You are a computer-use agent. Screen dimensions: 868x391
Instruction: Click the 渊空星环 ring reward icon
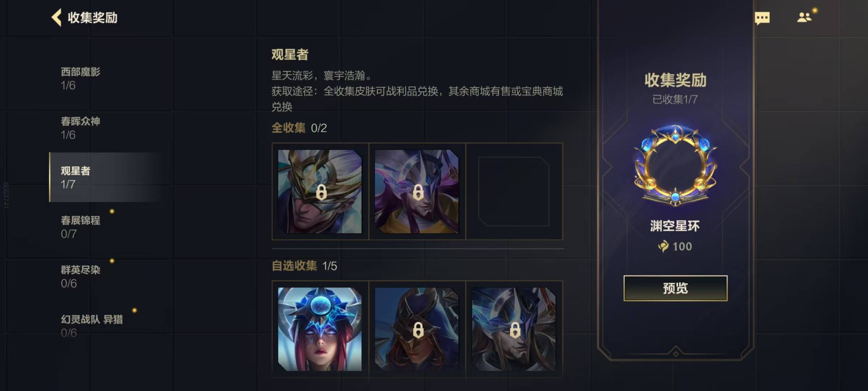coord(675,166)
